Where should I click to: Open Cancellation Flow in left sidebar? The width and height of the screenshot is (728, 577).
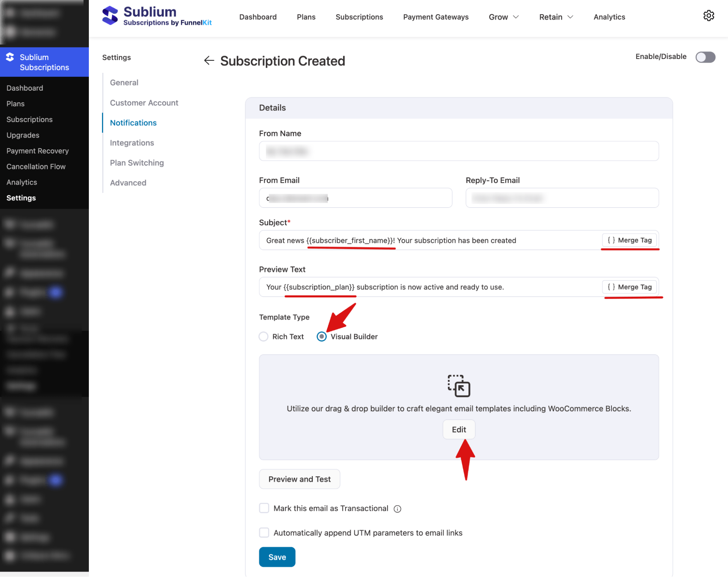point(36,166)
